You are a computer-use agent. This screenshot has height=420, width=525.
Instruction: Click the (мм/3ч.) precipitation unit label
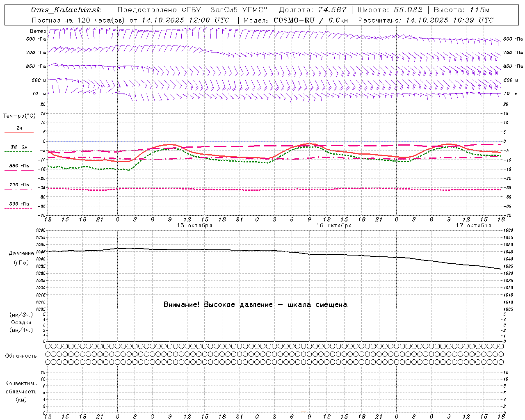click(21, 315)
